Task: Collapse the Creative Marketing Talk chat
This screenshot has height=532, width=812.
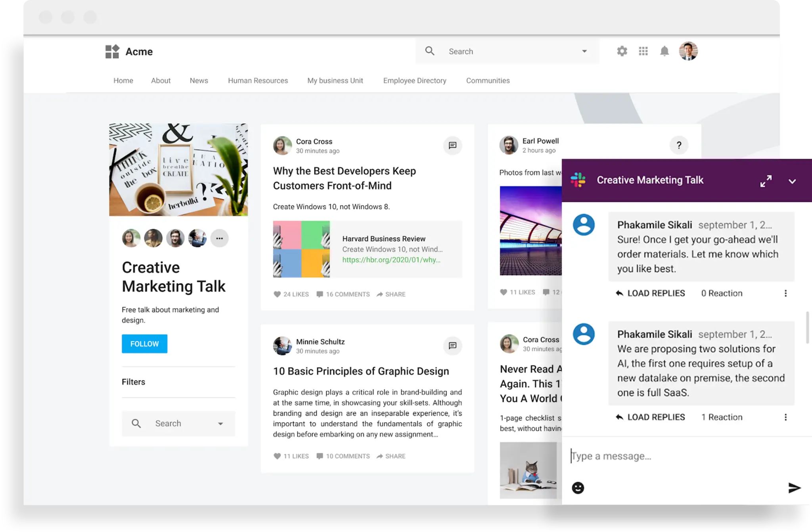Action: click(x=792, y=181)
